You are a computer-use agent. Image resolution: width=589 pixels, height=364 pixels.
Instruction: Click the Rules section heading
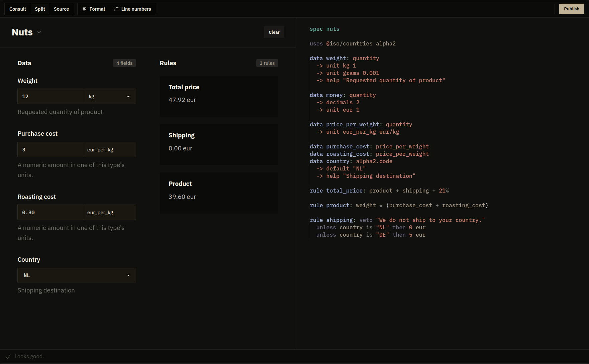click(168, 63)
